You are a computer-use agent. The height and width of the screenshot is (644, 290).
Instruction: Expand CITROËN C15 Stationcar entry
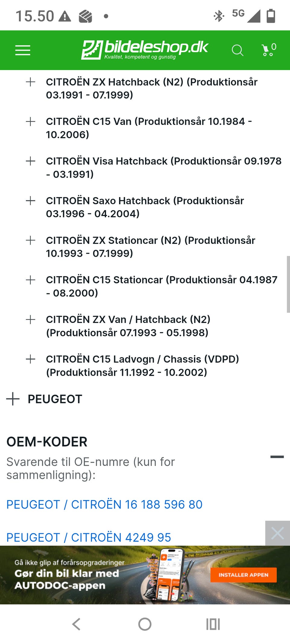(x=31, y=280)
